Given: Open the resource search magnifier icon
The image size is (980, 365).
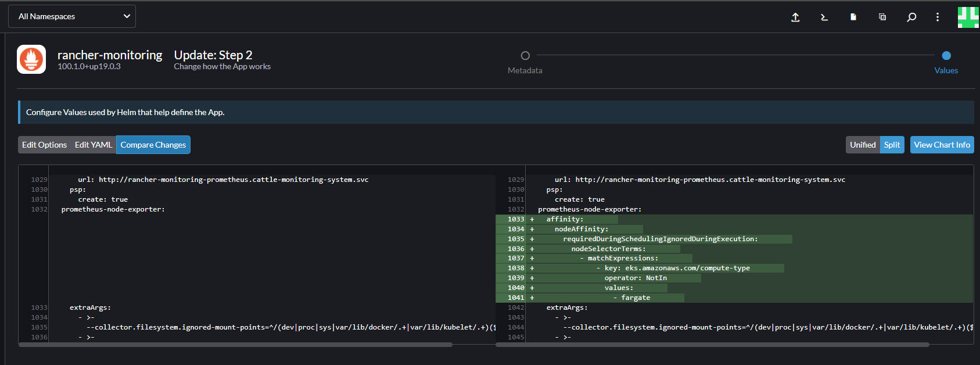Looking at the screenshot, I should point(911,17).
